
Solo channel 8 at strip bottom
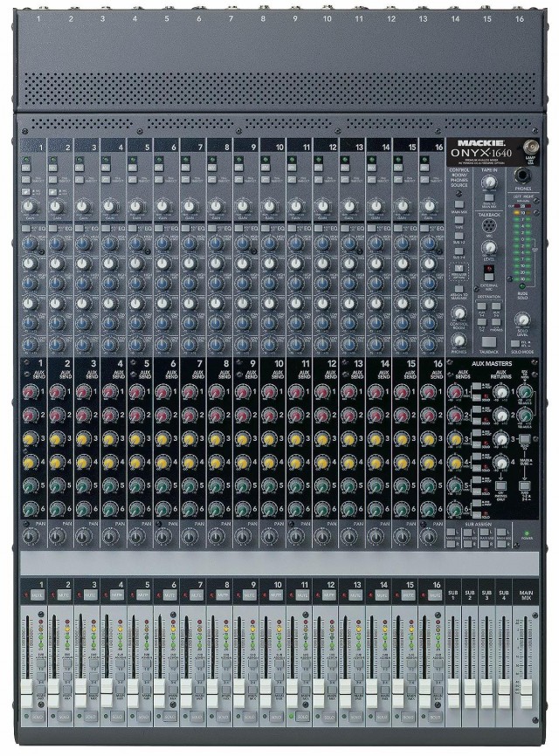pyautogui.click(x=222, y=716)
